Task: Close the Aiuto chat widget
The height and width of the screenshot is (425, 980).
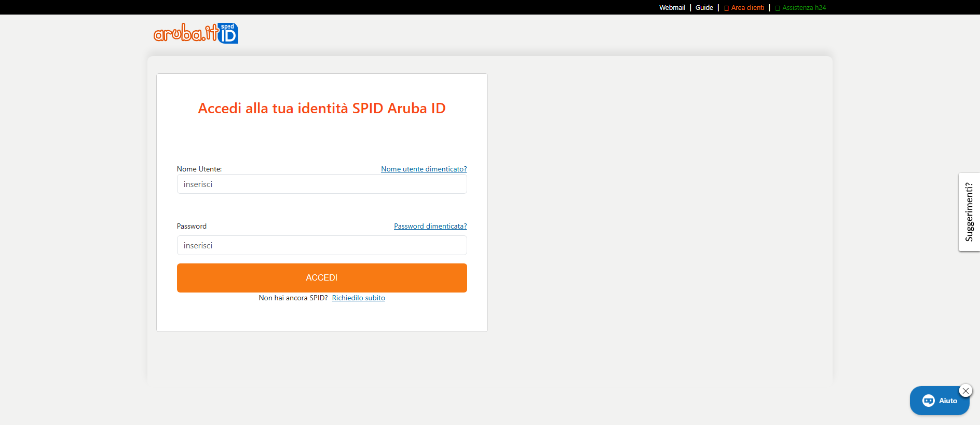Action: pyautogui.click(x=965, y=391)
